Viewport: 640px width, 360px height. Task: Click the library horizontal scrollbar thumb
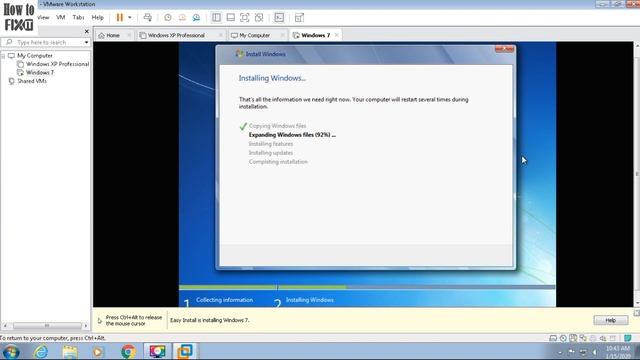pos(47,326)
